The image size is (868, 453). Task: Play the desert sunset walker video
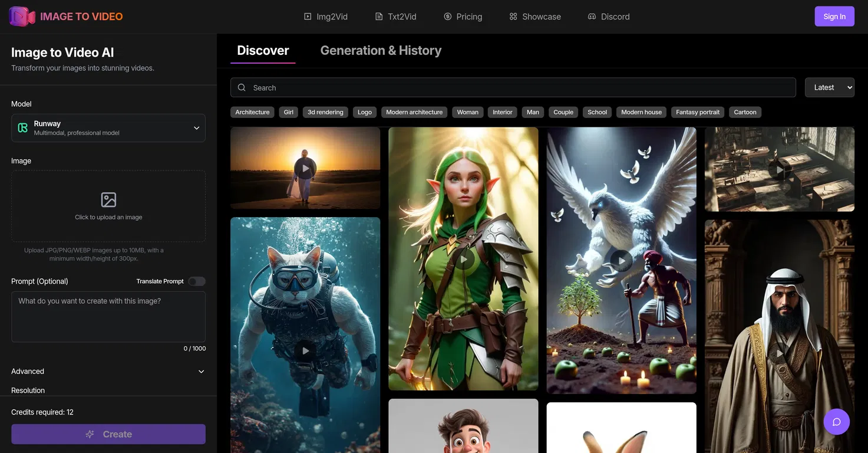click(x=305, y=168)
